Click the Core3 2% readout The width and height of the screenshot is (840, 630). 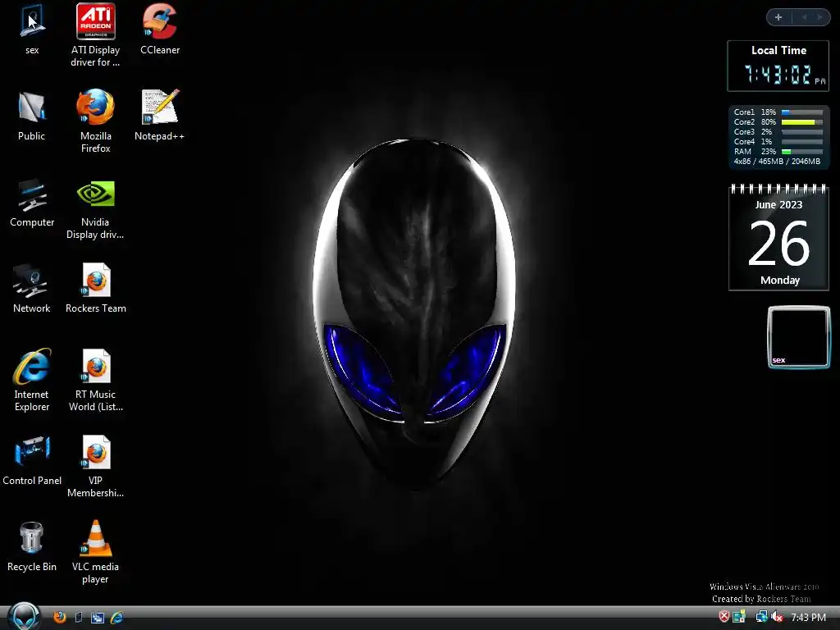(x=753, y=132)
